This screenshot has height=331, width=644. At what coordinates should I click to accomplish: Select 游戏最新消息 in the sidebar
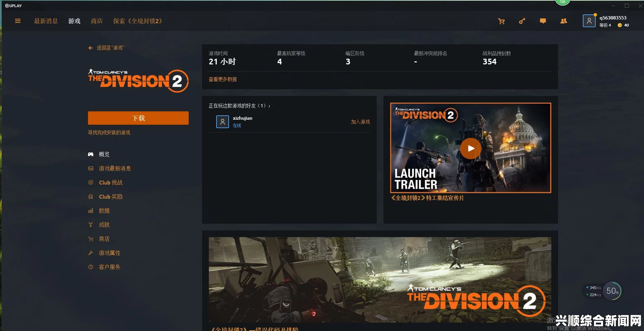point(115,168)
